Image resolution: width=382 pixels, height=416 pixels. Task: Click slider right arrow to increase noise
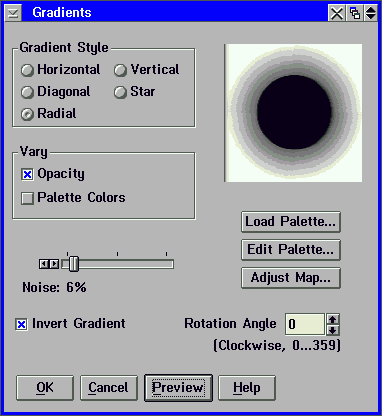pyautogui.click(x=54, y=264)
